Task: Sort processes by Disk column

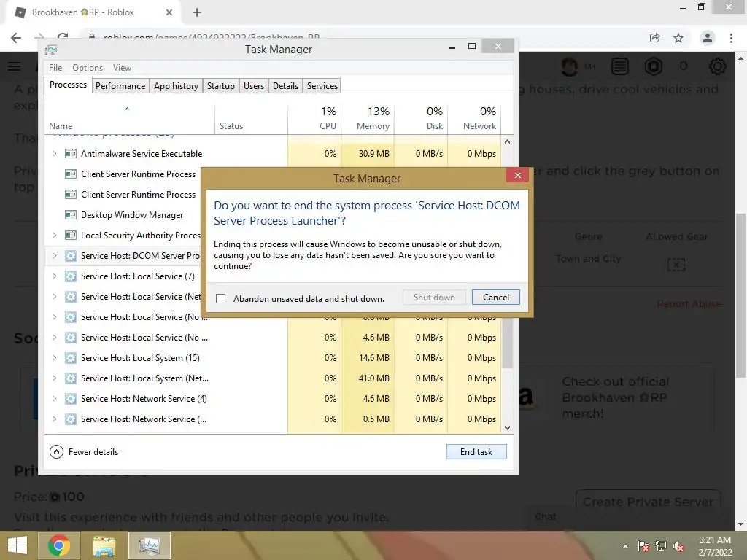Action: (421, 118)
